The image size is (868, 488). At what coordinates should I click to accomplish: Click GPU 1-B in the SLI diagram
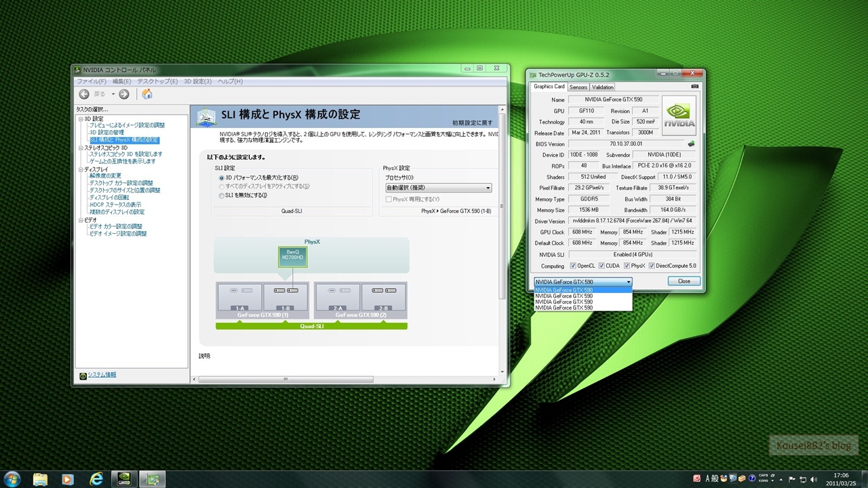click(x=285, y=298)
